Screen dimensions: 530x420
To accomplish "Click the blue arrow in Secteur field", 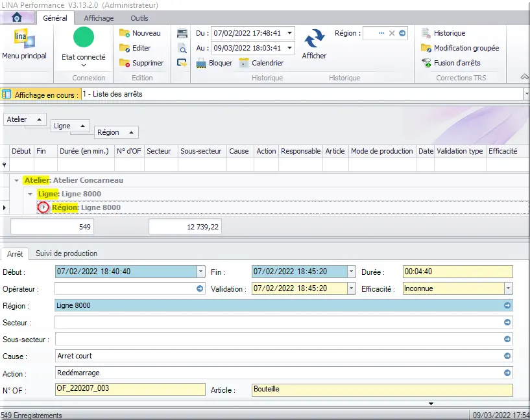I will tap(507, 322).
